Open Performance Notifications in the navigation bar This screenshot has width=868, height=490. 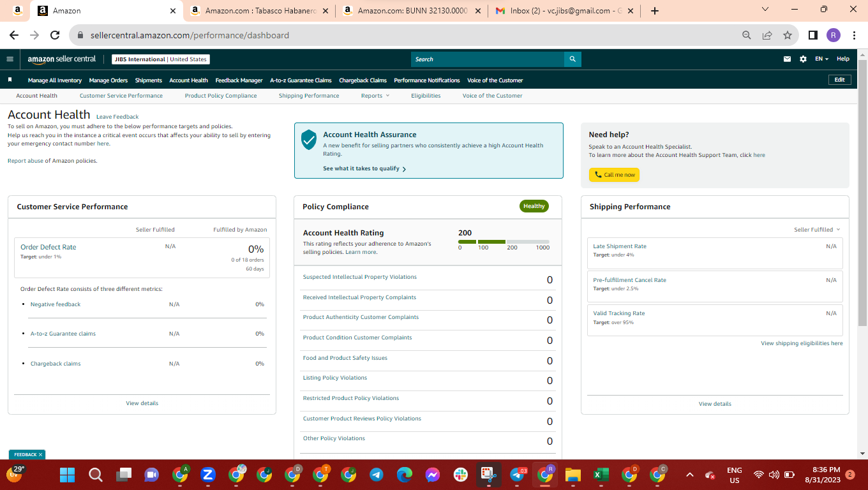click(x=427, y=80)
